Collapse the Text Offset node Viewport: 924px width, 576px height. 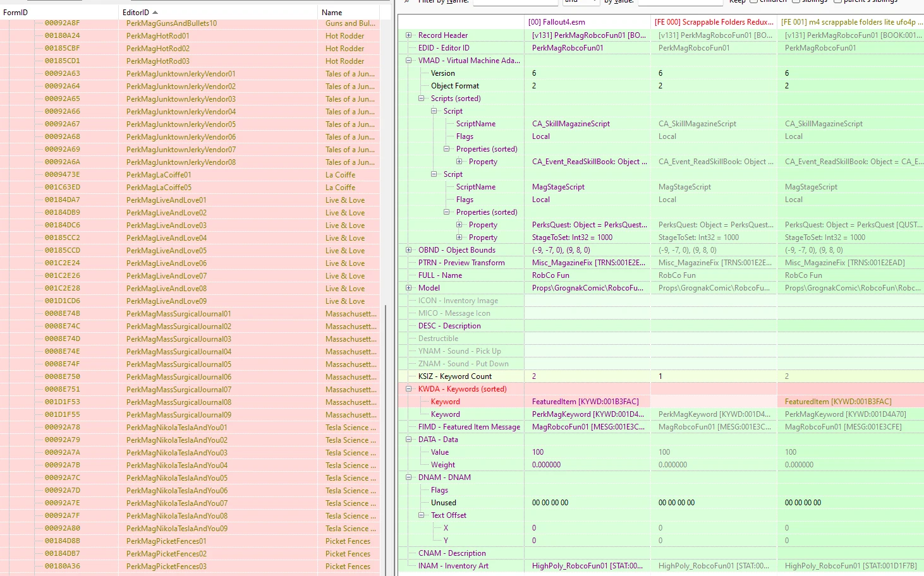tap(421, 515)
